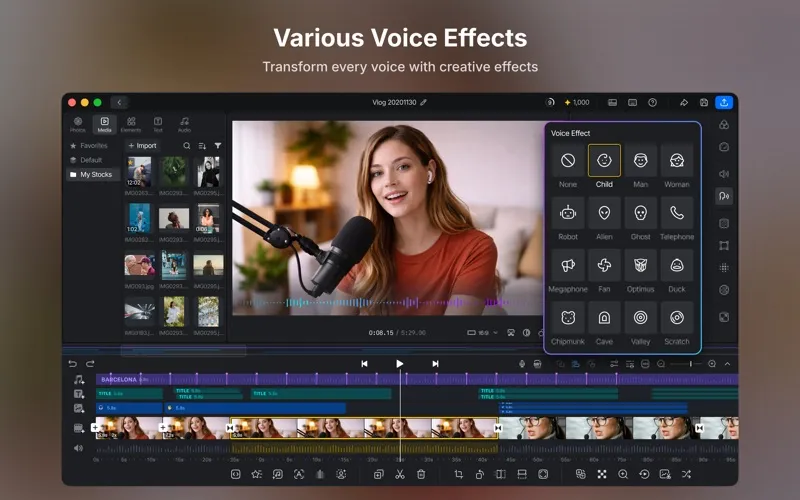Select the None voice effect
800x500 pixels.
click(568, 160)
